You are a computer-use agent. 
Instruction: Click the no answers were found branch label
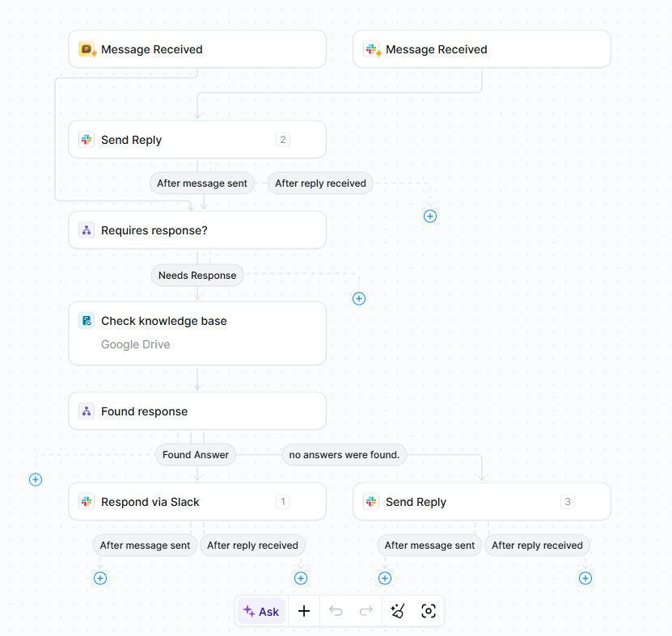[x=344, y=455]
